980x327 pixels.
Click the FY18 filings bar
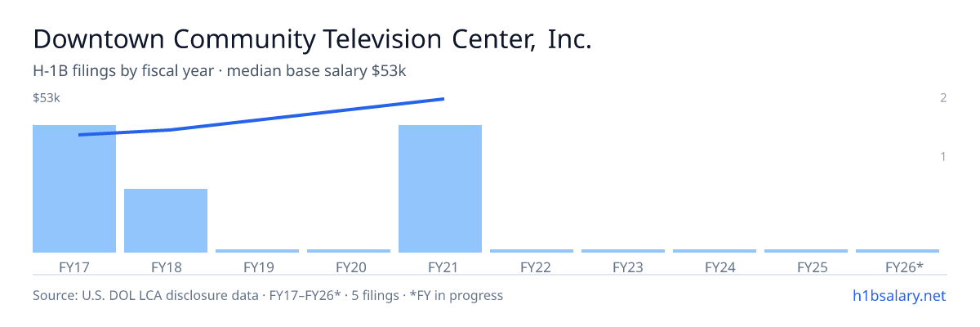click(166, 221)
